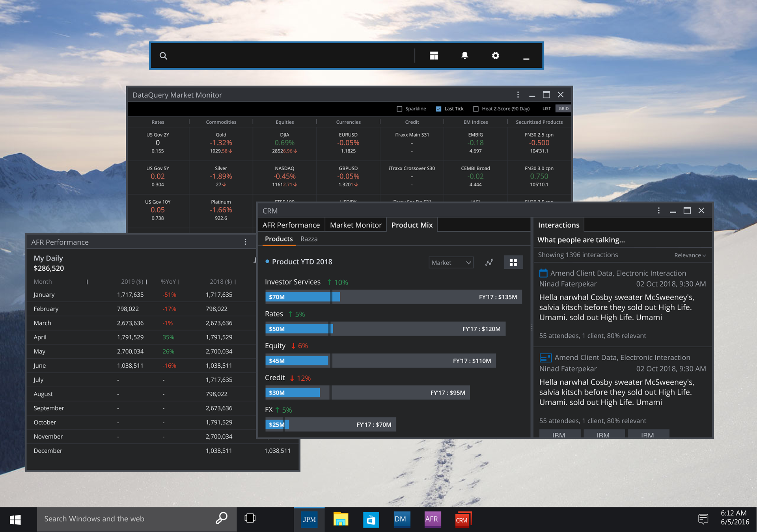Switch to the Market Monitor tab in CRM
The width and height of the screenshot is (757, 532).
[355, 225]
